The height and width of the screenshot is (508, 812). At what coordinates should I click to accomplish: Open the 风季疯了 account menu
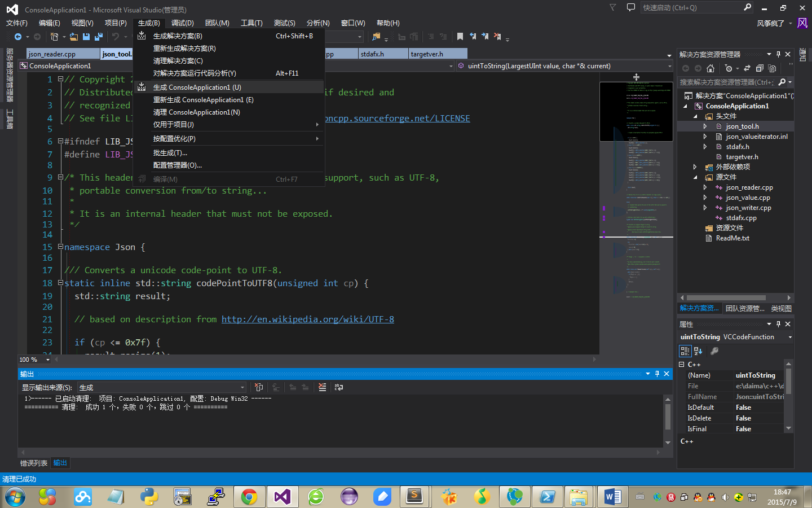(774, 23)
